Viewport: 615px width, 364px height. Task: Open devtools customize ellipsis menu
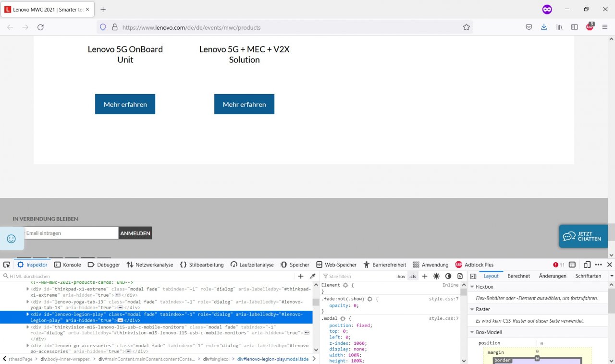598,265
